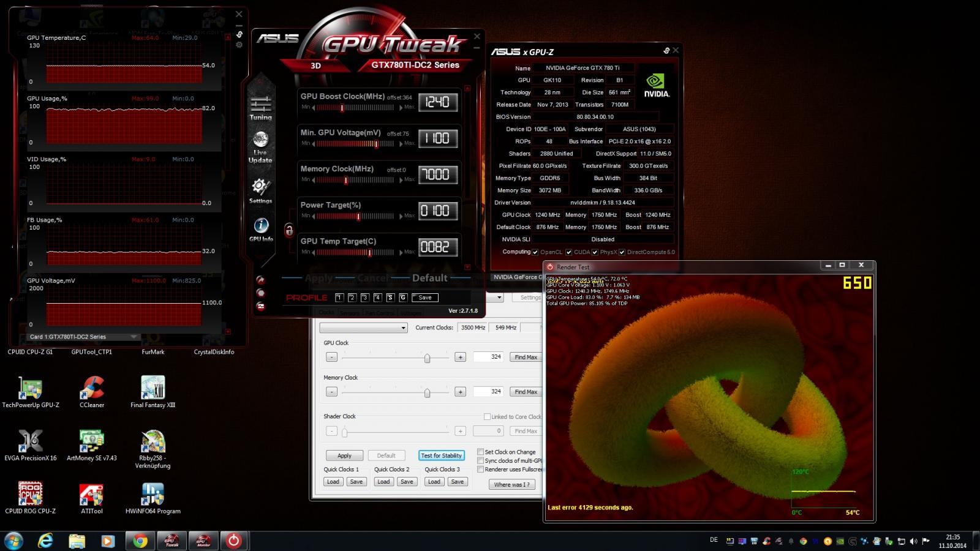Click Find Max for Memory Clock
This screenshot has height=551, width=980.
[526, 392]
